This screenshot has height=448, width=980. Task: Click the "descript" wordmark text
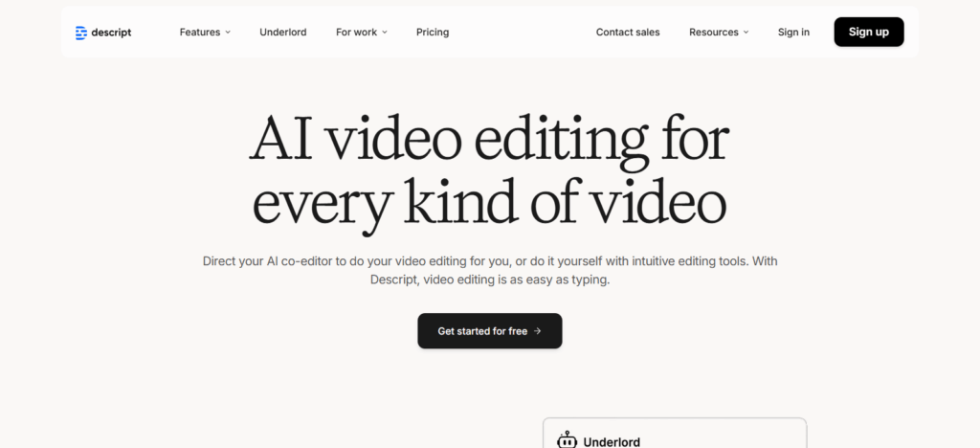tap(112, 33)
